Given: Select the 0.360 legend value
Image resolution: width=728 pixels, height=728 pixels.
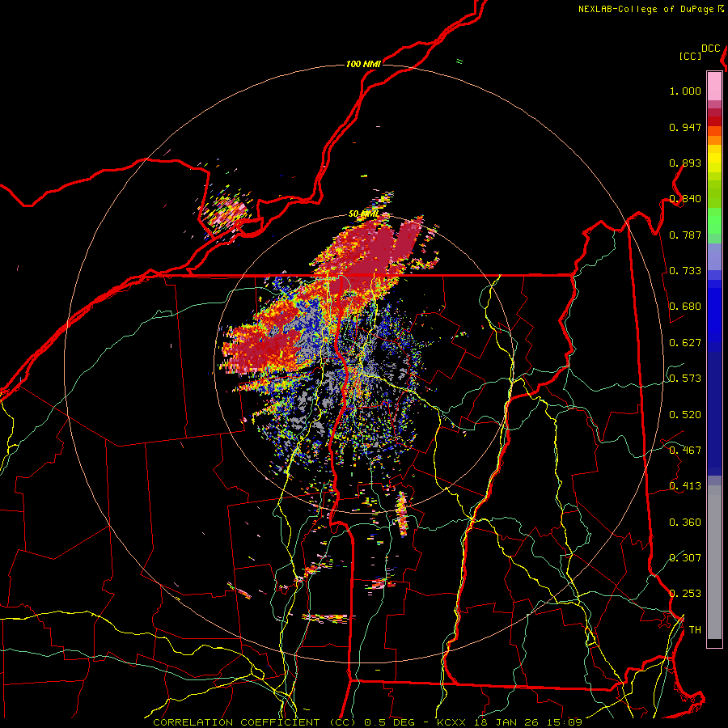Looking at the screenshot, I should (x=685, y=523).
